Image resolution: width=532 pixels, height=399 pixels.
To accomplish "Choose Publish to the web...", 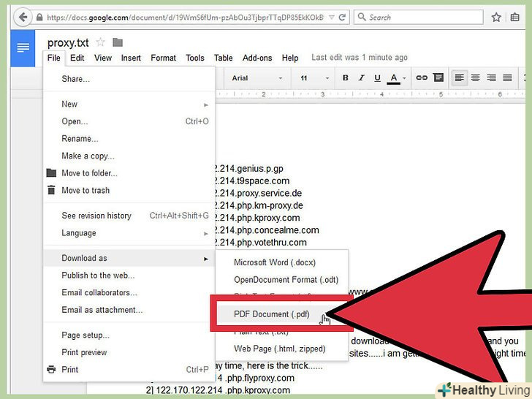I will 129,275.
